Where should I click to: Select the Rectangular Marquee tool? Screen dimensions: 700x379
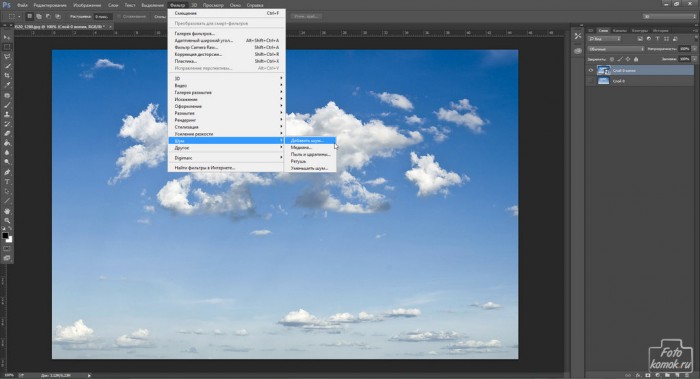[x=7, y=47]
